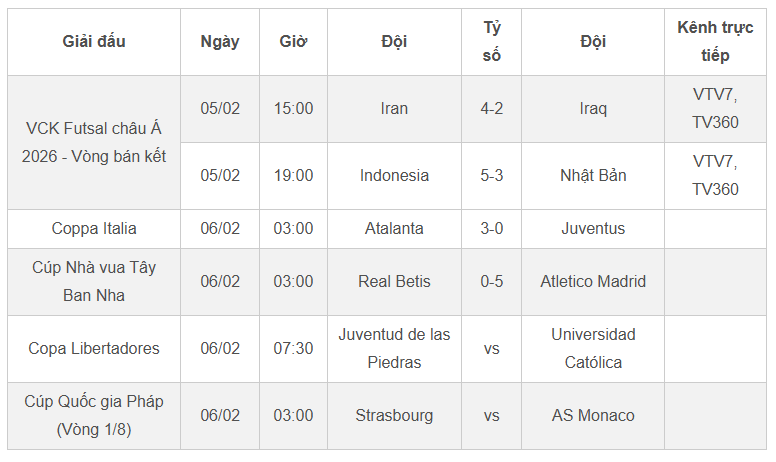
Task: Select the Cúp Nhà vua Tây Ban Nha cell
Action: 94,281
